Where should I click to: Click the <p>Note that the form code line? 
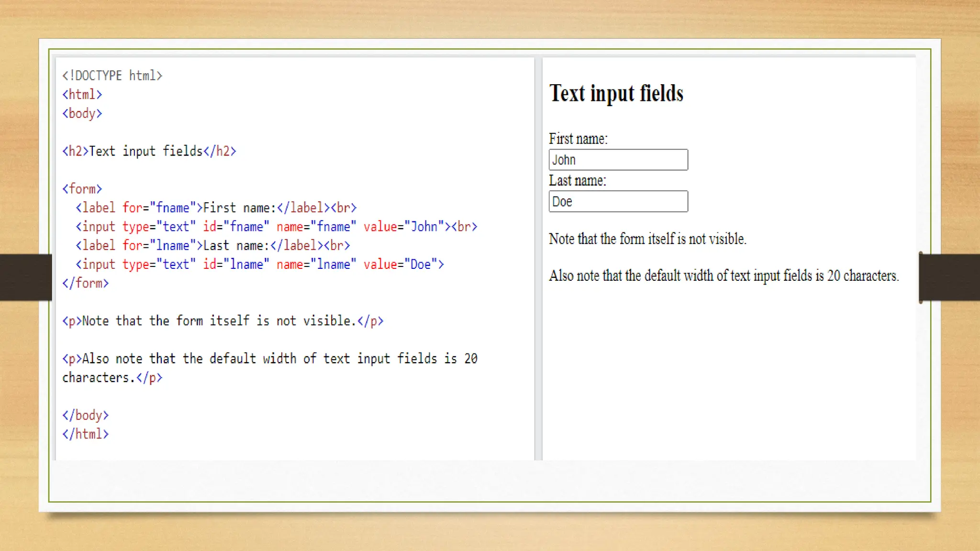(223, 321)
